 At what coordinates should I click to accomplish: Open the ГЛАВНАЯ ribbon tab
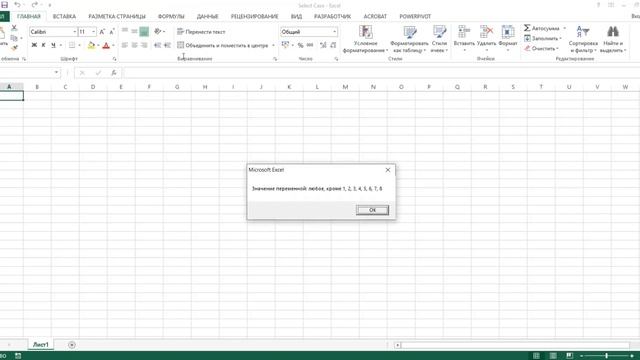pyautogui.click(x=29, y=16)
